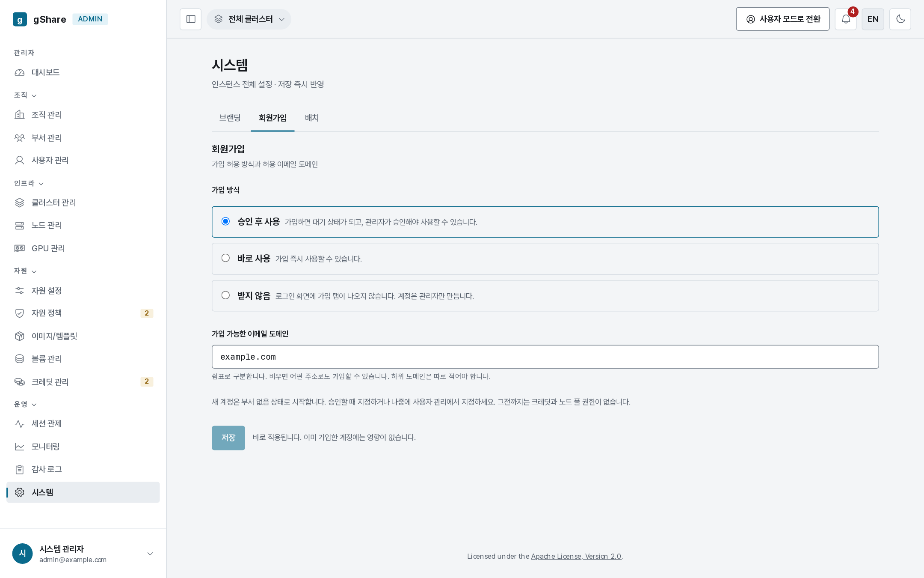Collapse the 운영 sidebar section

click(25, 404)
